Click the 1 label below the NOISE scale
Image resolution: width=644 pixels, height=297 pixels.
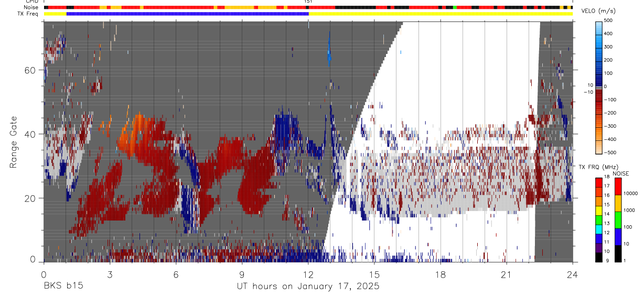625,261
